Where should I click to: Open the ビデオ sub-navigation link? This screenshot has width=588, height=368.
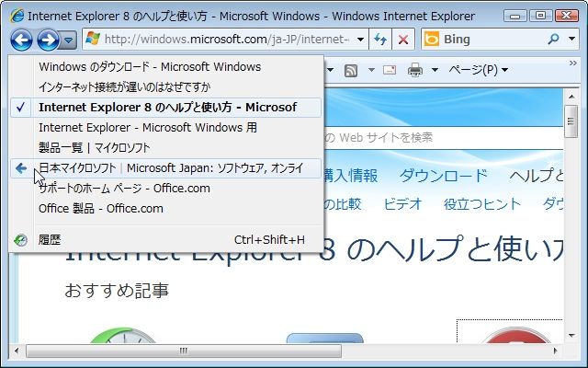point(402,204)
